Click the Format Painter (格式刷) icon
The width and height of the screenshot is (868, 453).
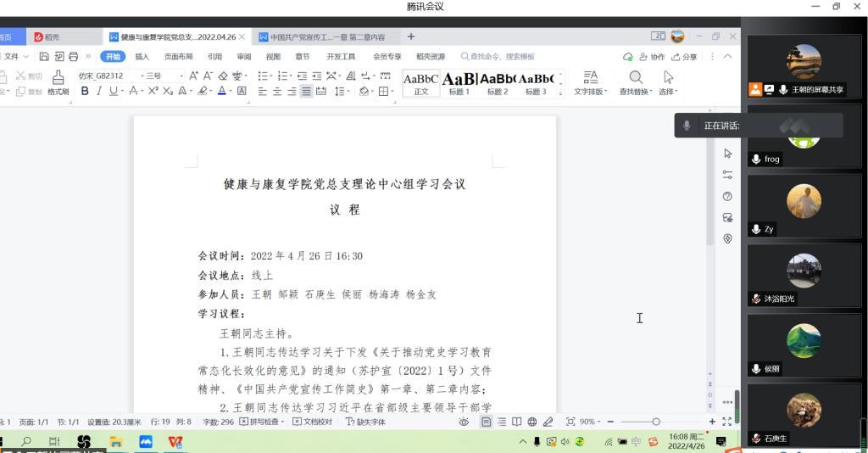tap(58, 82)
